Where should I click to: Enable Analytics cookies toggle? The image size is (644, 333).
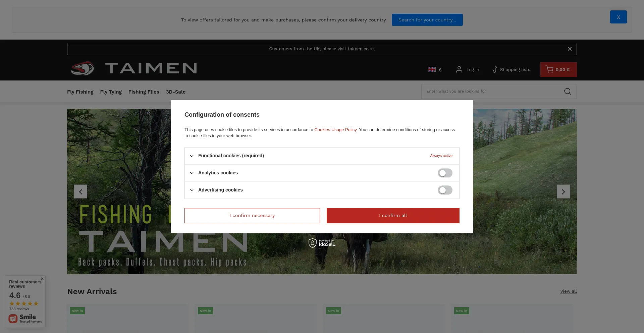(x=445, y=173)
